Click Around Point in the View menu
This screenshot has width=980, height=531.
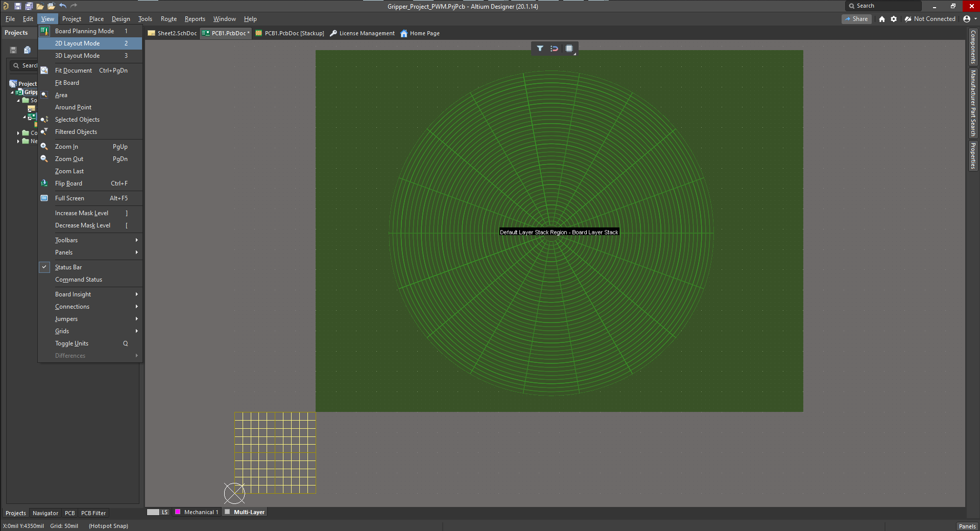(90, 107)
